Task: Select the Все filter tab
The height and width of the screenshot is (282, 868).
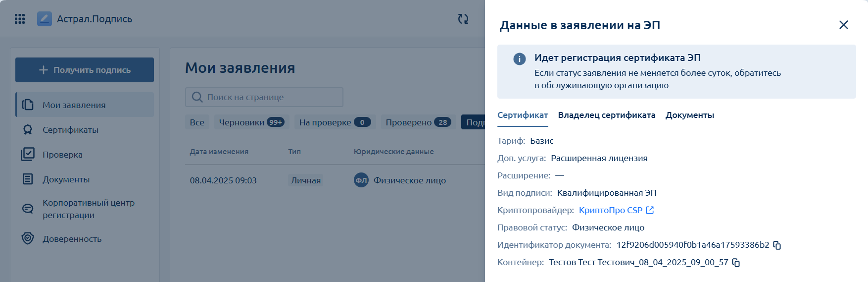Action: coord(197,122)
